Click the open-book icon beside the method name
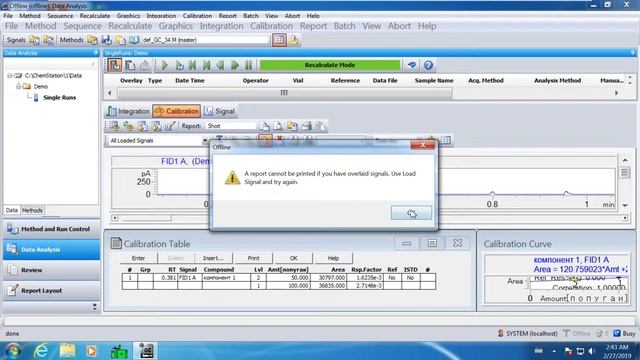Screen dimensions: 640x360 (134, 40)
